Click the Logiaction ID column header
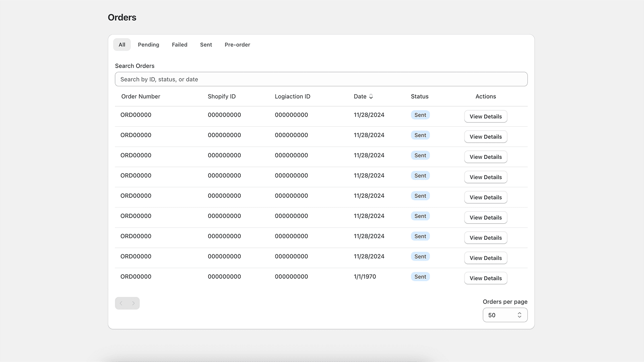The width and height of the screenshot is (644, 362). pos(292,97)
